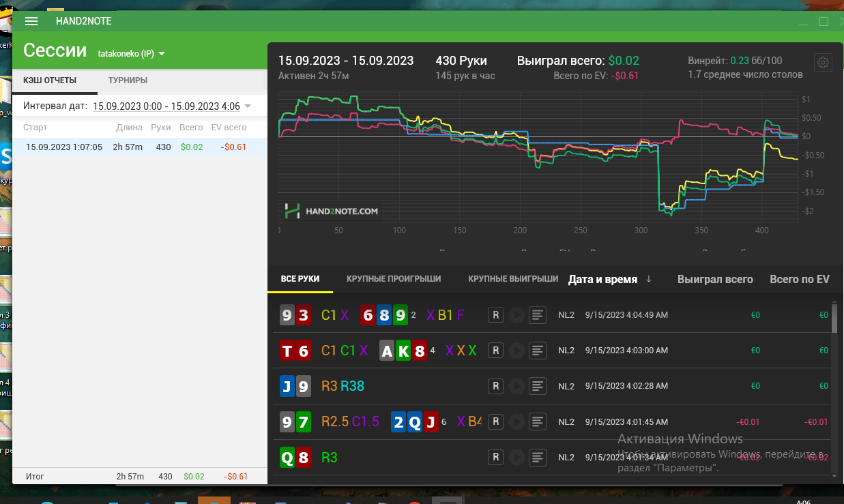Click the R3 R38 action line
Image resolution: width=844 pixels, height=504 pixels.
343,386
